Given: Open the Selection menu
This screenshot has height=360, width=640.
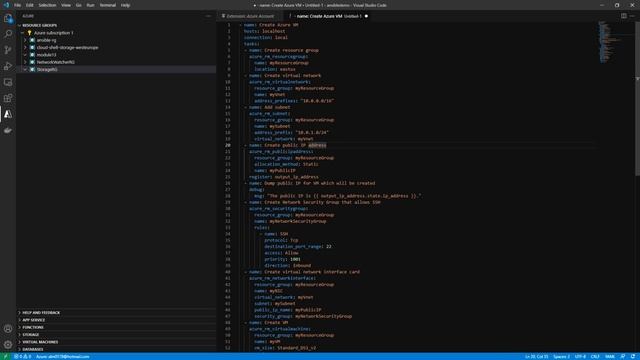Looking at the screenshot, I should pos(47,5).
